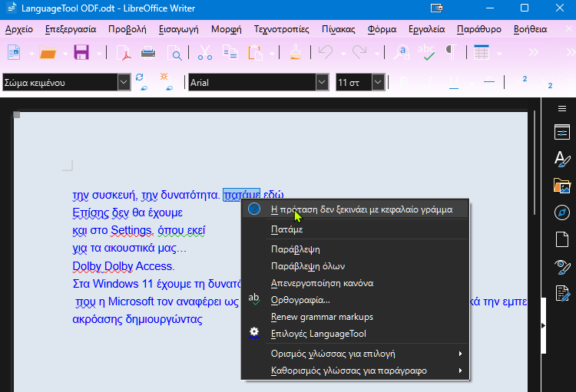
Task: Open the Αρχείο menu
Action: pos(19,29)
